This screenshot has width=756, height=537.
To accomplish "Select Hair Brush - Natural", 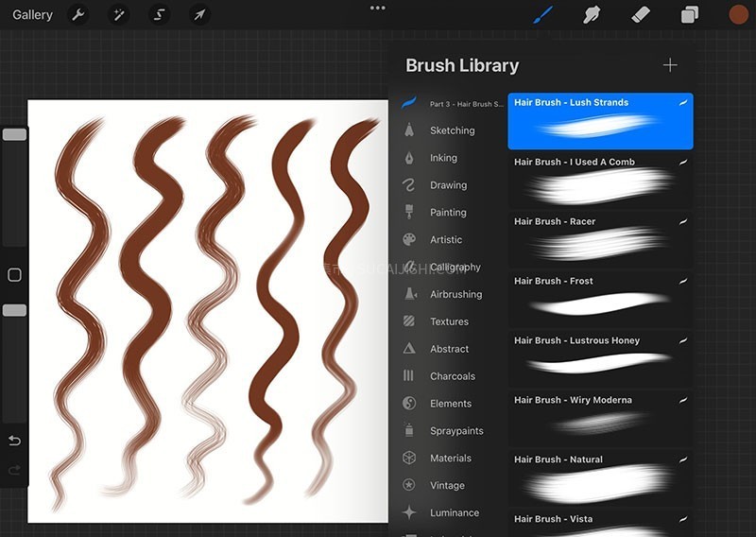I will 600,478.
